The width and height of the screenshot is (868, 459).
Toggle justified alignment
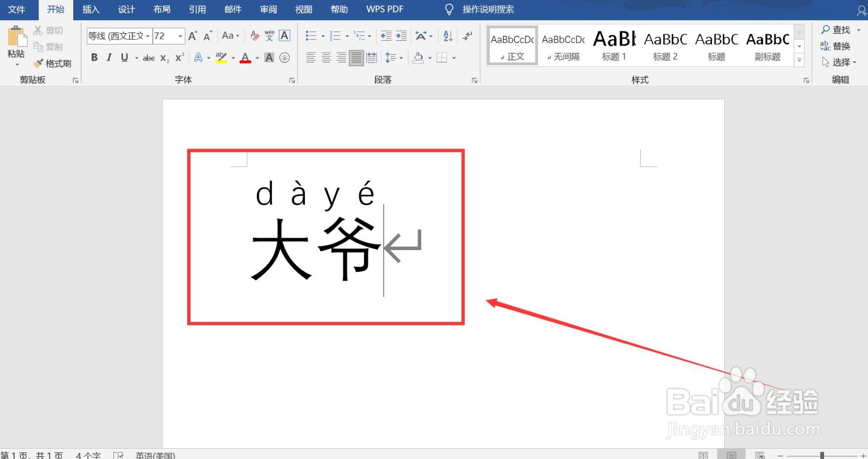[x=356, y=58]
